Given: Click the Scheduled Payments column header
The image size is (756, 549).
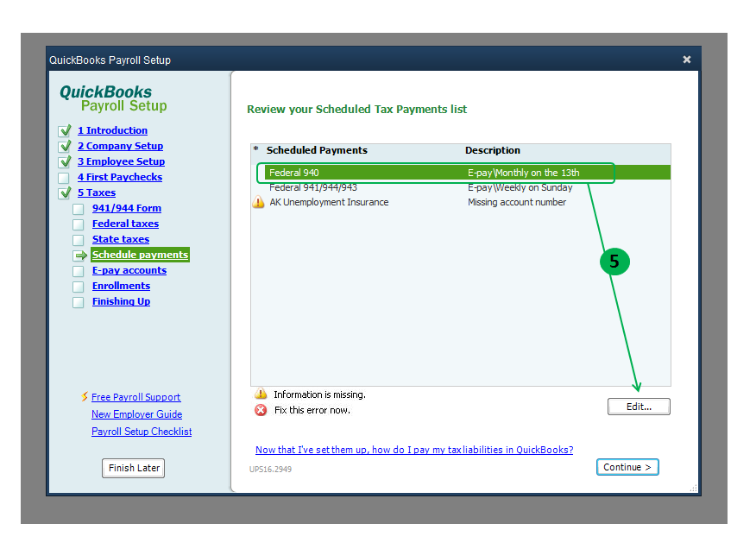Looking at the screenshot, I should click(x=317, y=150).
